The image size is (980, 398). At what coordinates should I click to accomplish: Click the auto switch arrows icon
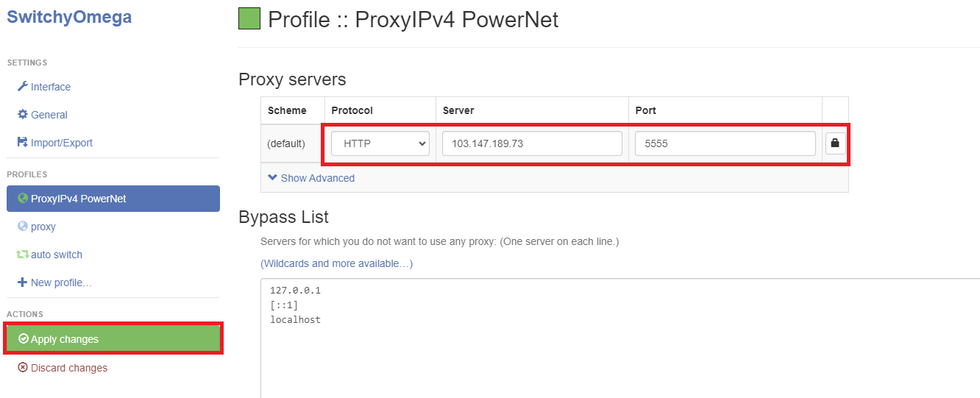tap(23, 255)
